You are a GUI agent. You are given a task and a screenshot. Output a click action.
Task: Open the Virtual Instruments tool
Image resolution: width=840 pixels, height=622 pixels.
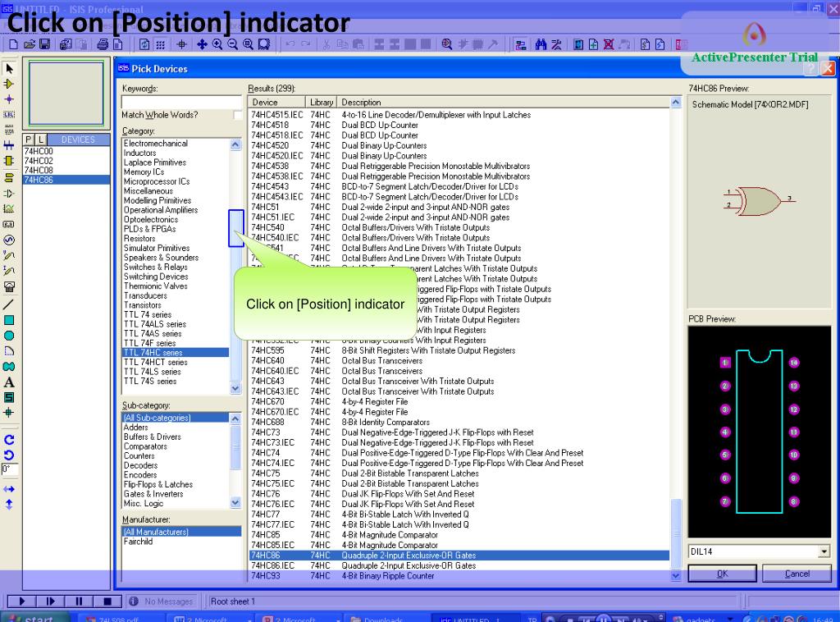9,286
